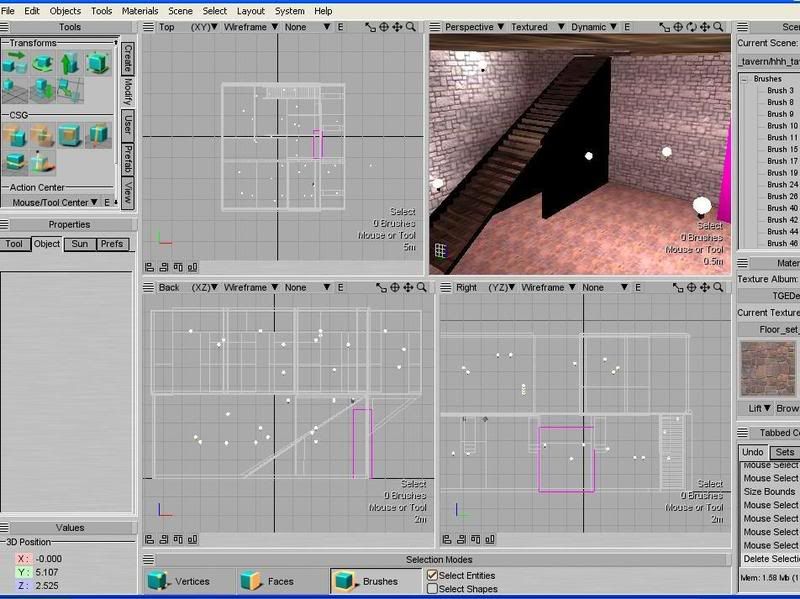Click zoom magnifier in Perspective viewport
800x599 pixels.
[716, 27]
